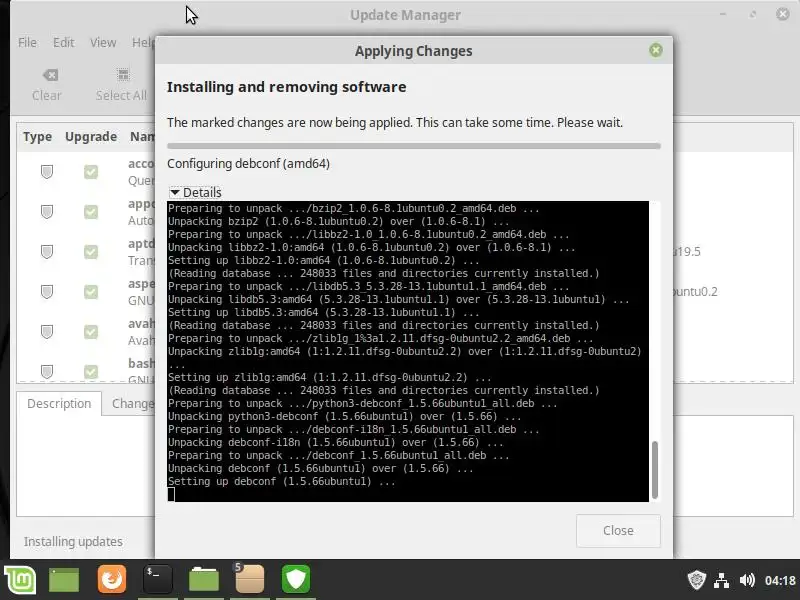Viewport: 800px width, 600px height.
Task: Open the Linux Mint start menu
Action: (20, 580)
